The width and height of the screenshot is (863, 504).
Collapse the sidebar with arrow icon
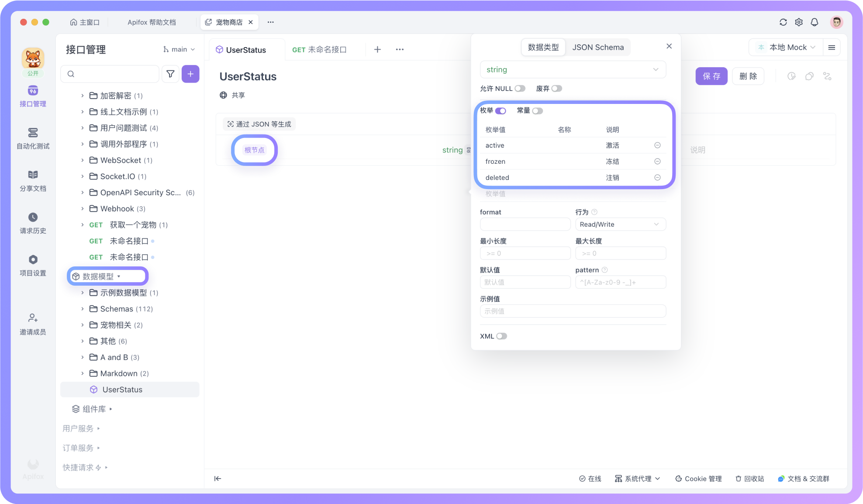pyautogui.click(x=217, y=479)
